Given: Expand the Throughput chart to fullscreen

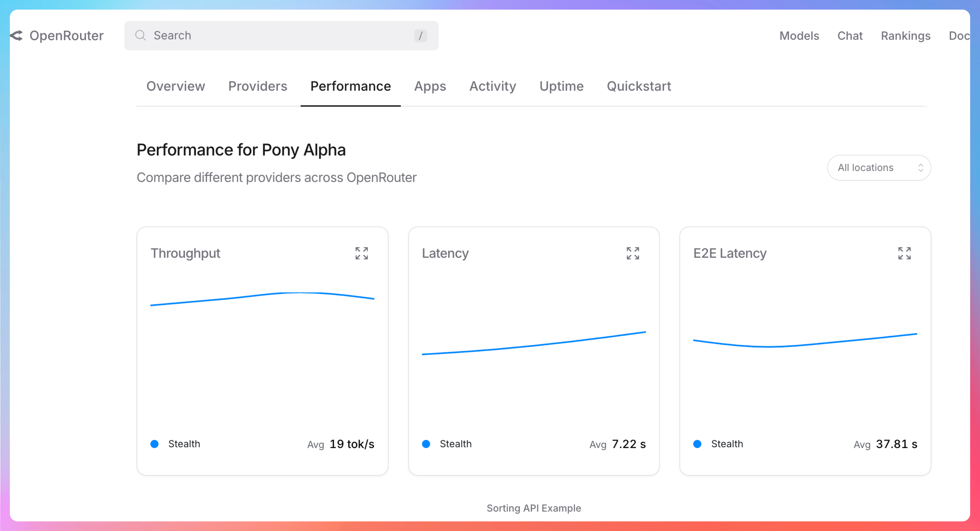Looking at the screenshot, I should pos(361,253).
